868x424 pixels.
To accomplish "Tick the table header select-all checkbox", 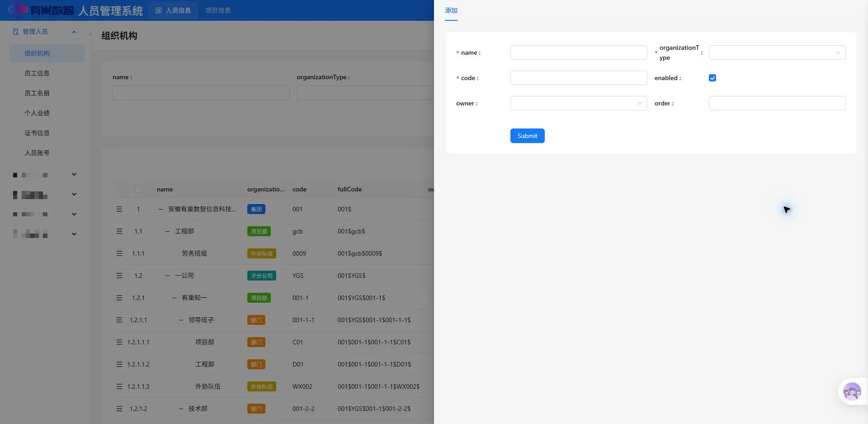I will 138,189.
